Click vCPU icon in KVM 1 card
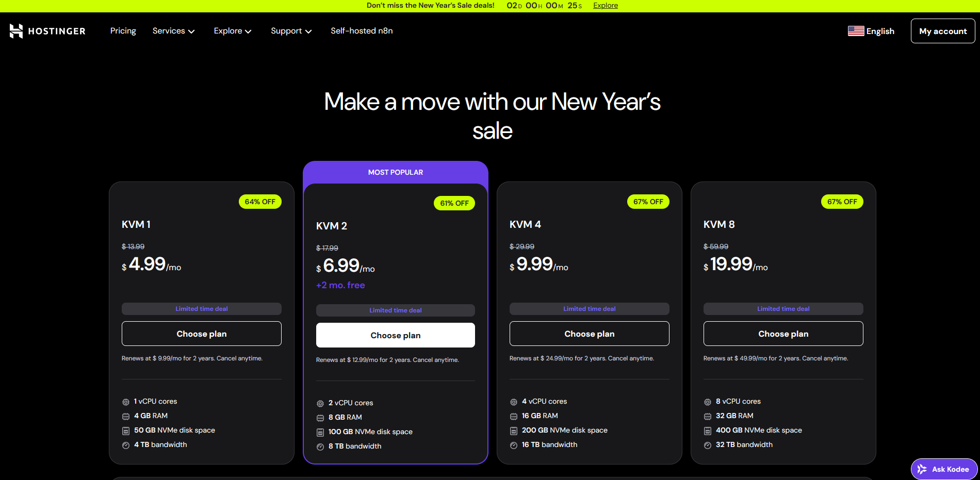 point(126,402)
